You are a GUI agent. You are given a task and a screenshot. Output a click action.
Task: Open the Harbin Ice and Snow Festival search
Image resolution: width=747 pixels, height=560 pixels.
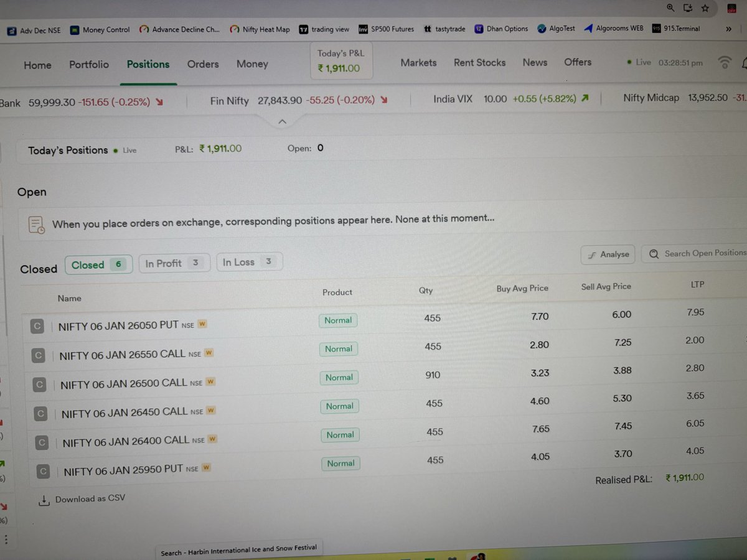238,550
